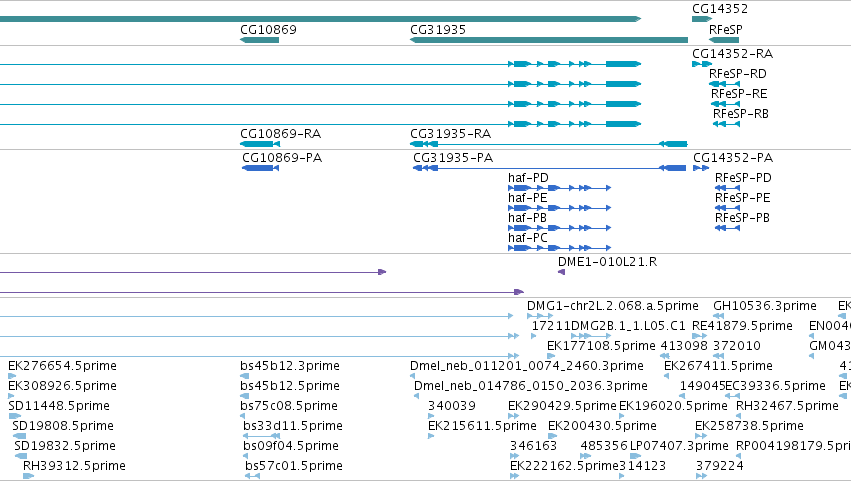The width and height of the screenshot is (851, 481).
Task: Select the RFeSP-PE protein label
Action: pyautogui.click(x=742, y=198)
